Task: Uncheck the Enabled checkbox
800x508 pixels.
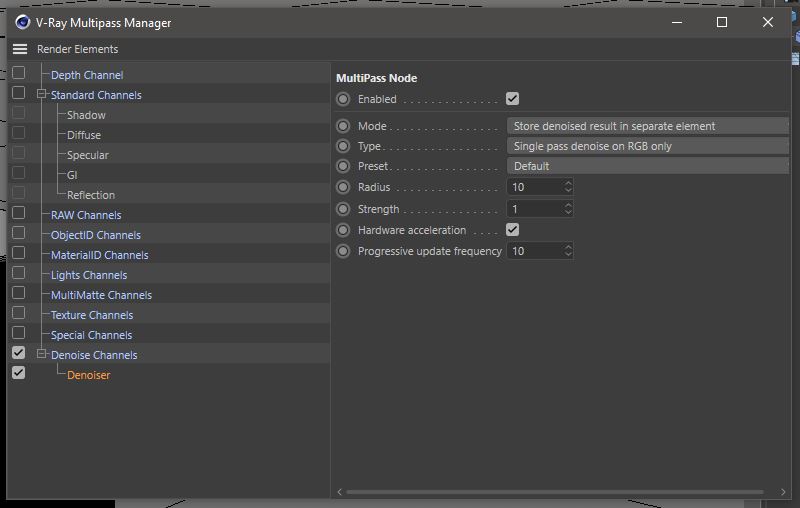Action: pos(512,99)
